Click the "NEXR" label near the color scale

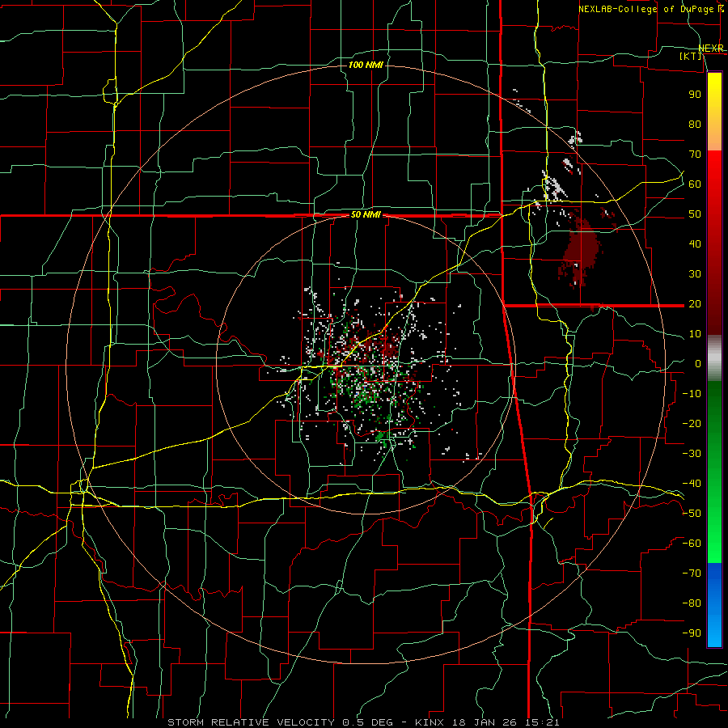click(x=711, y=49)
